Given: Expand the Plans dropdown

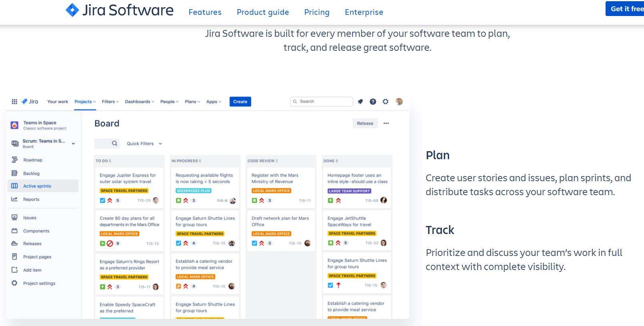Looking at the screenshot, I should pos(192,102).
